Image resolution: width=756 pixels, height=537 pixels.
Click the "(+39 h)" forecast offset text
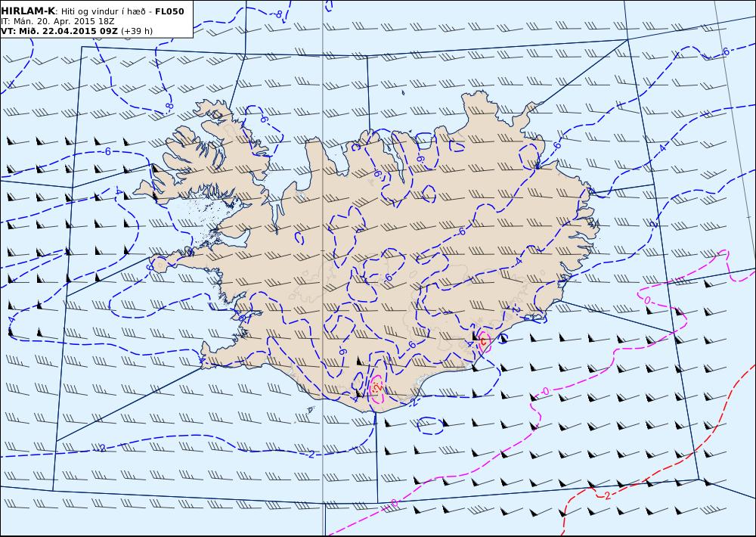[x=137, y=31]
